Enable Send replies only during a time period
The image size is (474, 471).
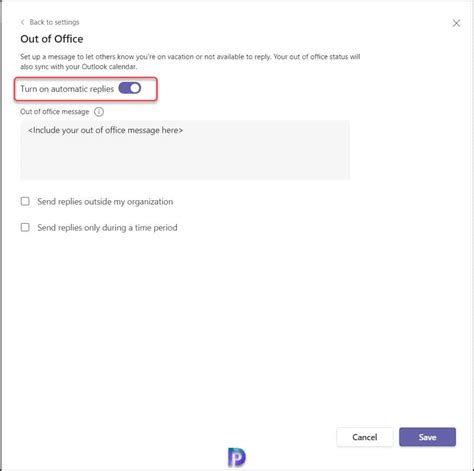(25, 227)
